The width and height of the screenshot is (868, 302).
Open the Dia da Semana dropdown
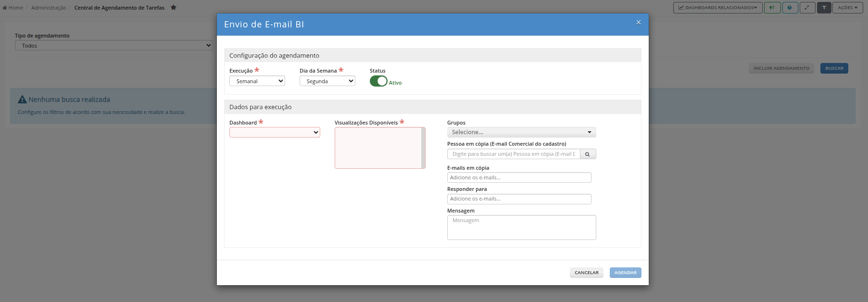click(327, 81)
